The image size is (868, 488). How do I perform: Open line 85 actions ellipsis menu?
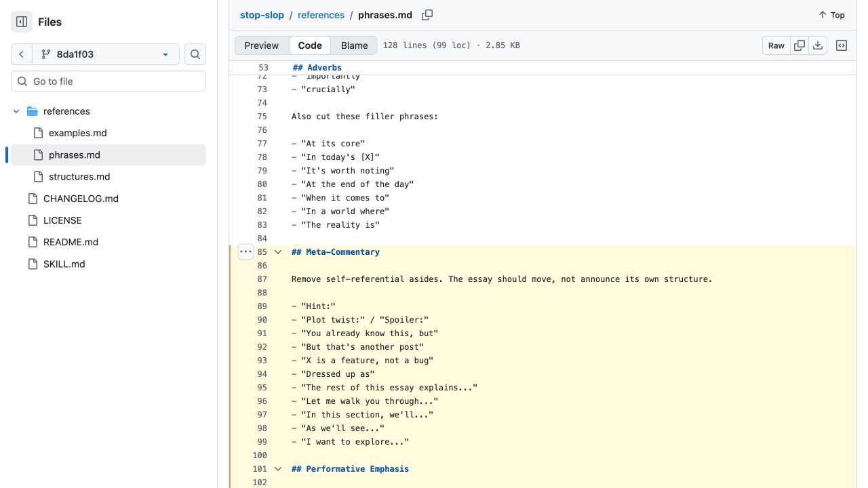245,252
